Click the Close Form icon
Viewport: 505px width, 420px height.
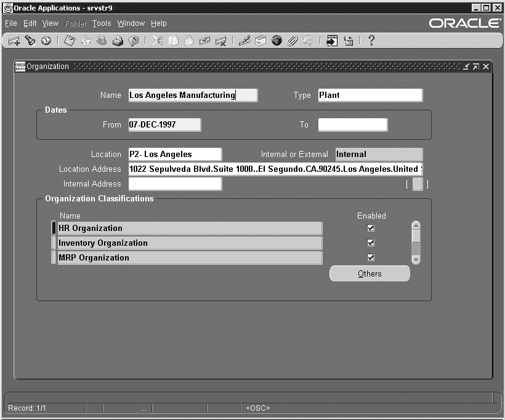point(134,41)
